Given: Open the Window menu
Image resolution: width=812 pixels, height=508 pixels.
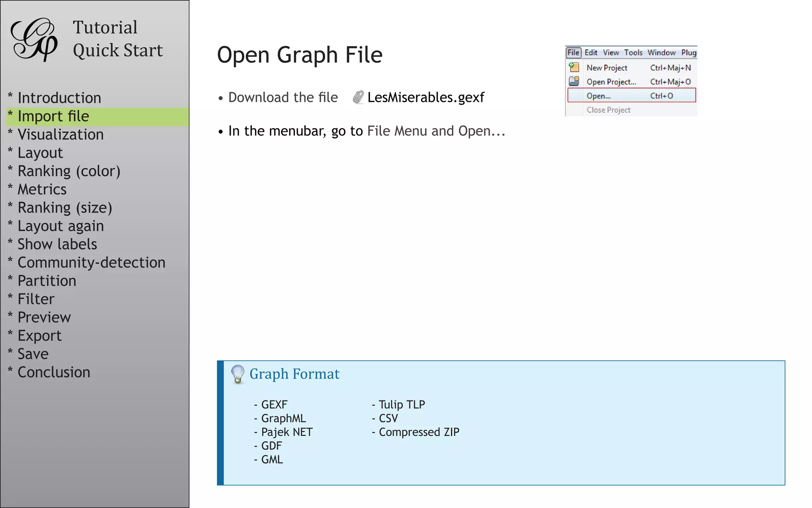Looking at the screenshot, I should coord(661,52).
